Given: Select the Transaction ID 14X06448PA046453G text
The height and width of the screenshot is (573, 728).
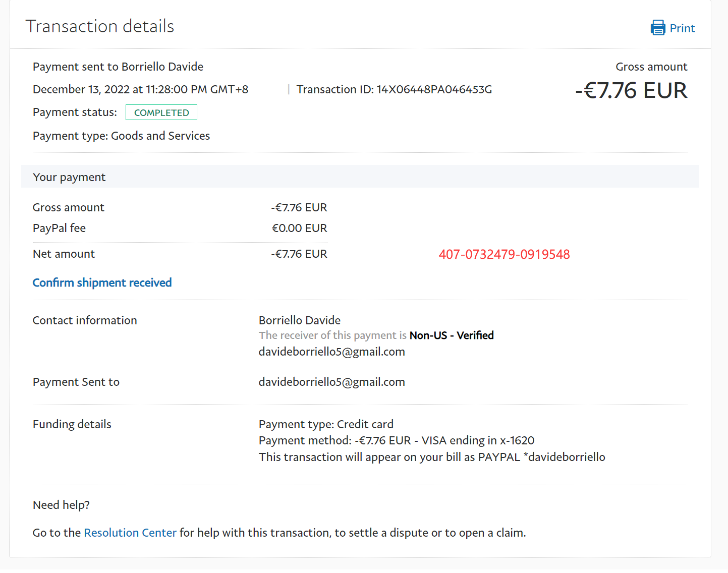Looking at the screenshot, I should (394, 89).
